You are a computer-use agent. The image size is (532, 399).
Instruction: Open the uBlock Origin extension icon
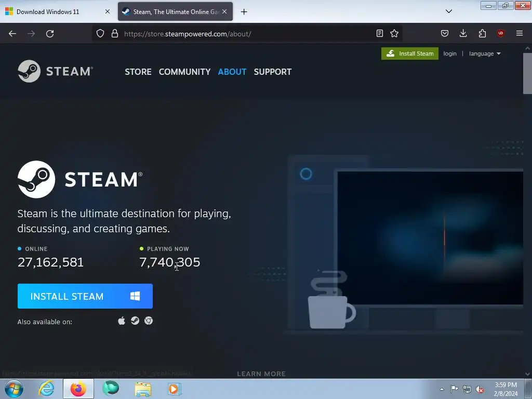click(500, 33)
